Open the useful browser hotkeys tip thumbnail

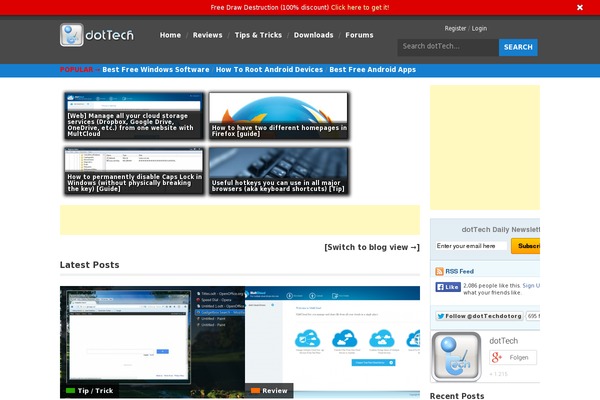279,171
